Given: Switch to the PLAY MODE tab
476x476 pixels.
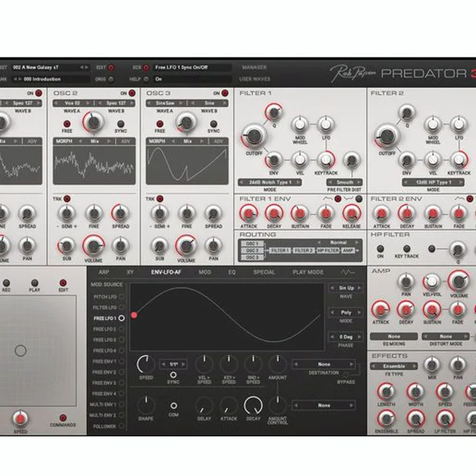Looking at the screenshot, I should coord(308,272).
